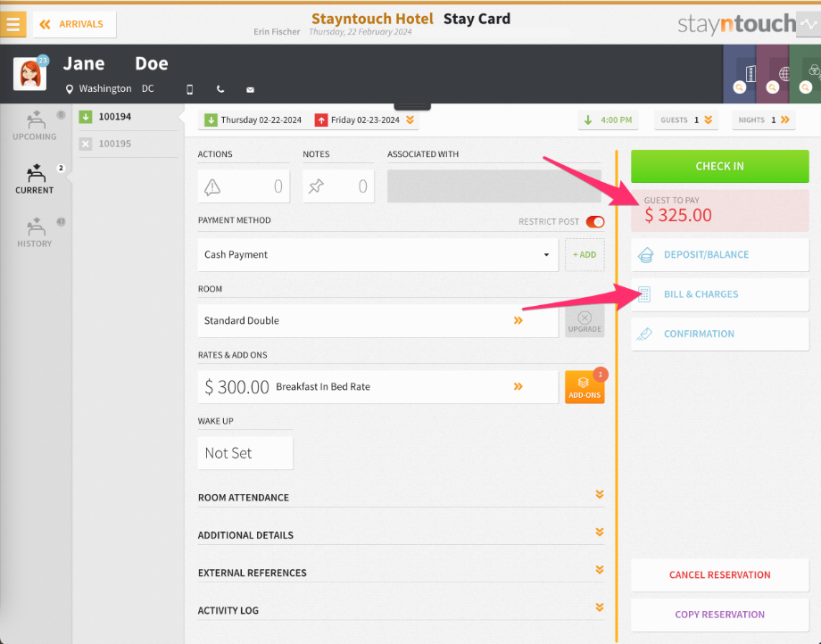The height and width of the screenshot is (644, 821).
Task: Click the green Check In button
Action: [x=720, y=167]
